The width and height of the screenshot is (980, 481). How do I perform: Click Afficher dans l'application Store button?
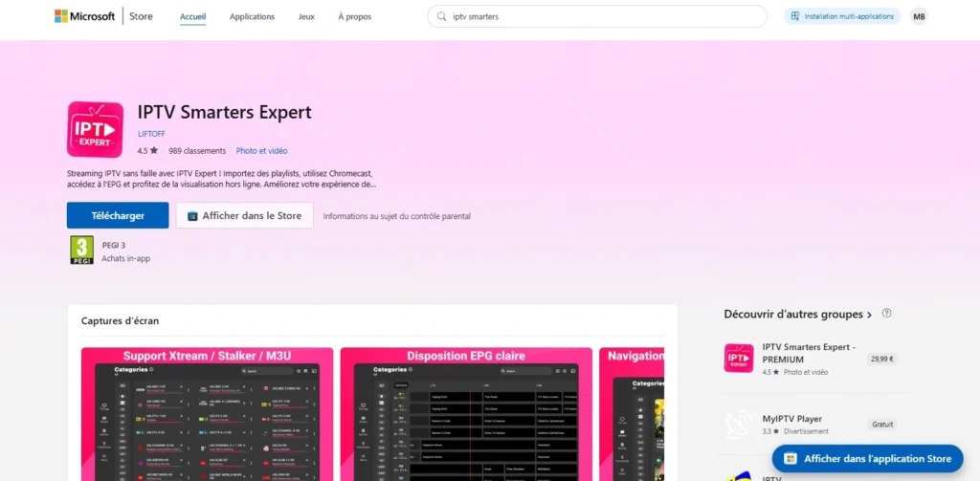(x=867, y=458)
